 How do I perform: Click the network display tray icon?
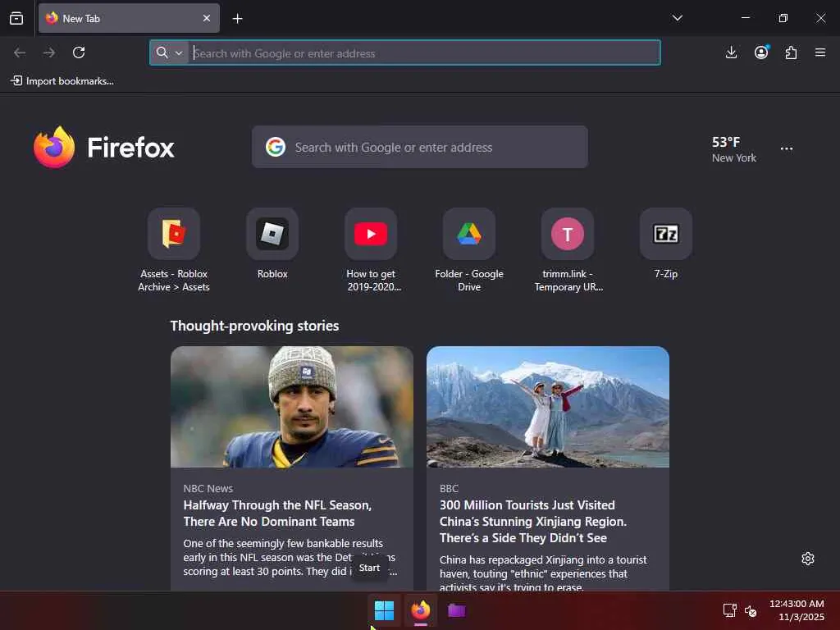(729, 610)
